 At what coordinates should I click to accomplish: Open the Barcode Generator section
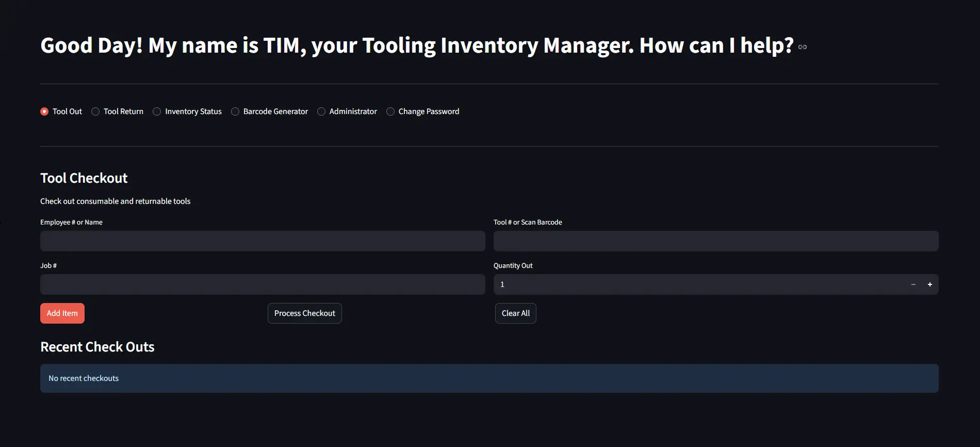pos(236,111)
